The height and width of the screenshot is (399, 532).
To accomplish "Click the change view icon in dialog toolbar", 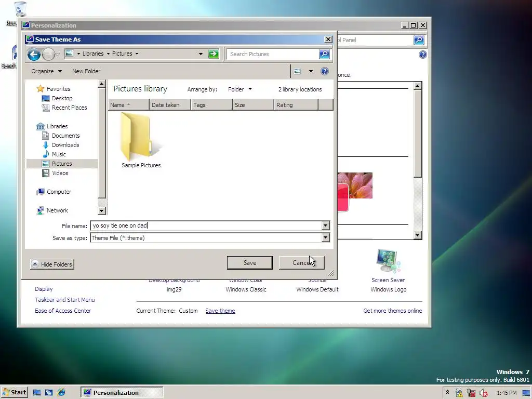I will [297, 71].
